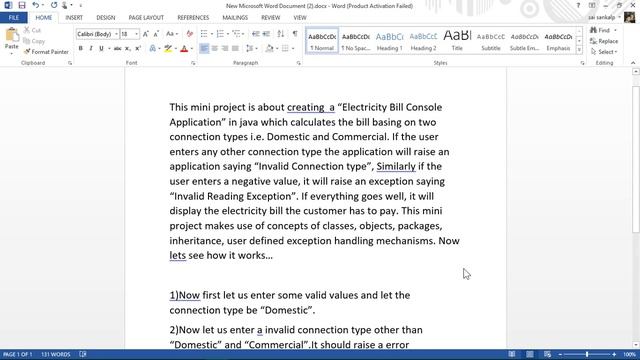The width and height of the screenshot is (640, 360).
Task: Click the Cut command
Action: pos(32,30)
